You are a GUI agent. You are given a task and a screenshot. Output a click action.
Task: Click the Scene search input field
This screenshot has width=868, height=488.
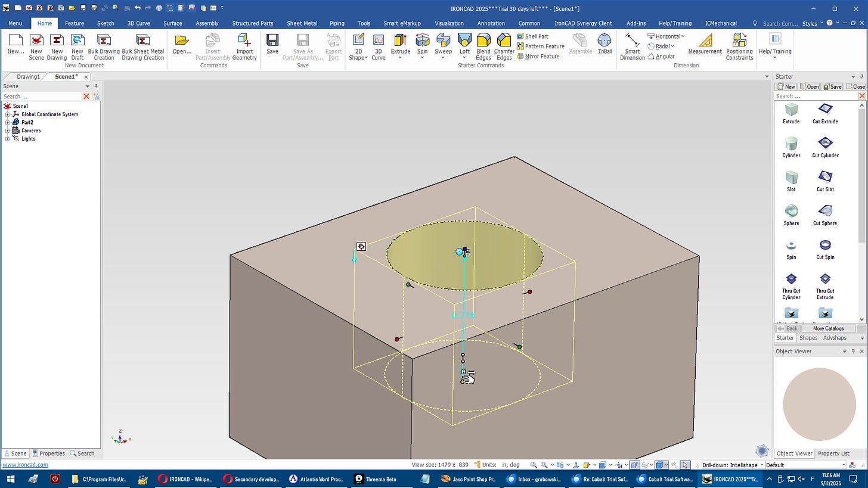point(41,96)
